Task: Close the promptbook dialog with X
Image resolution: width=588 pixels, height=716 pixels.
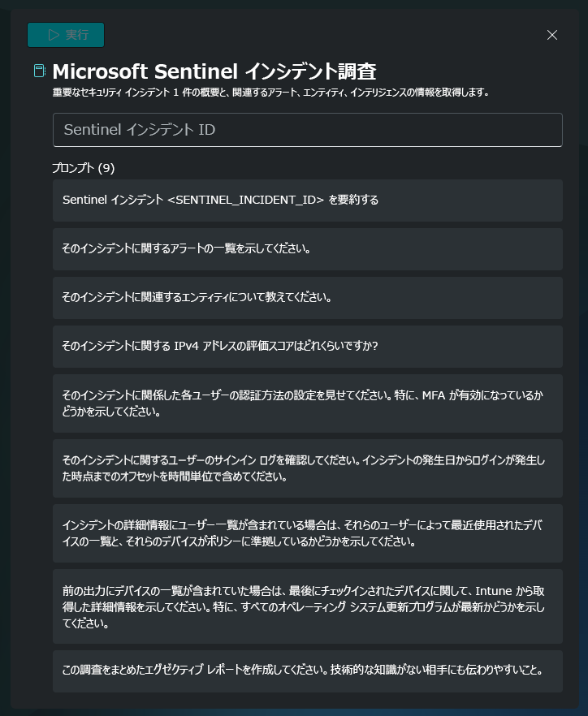Action: [552, 35]
